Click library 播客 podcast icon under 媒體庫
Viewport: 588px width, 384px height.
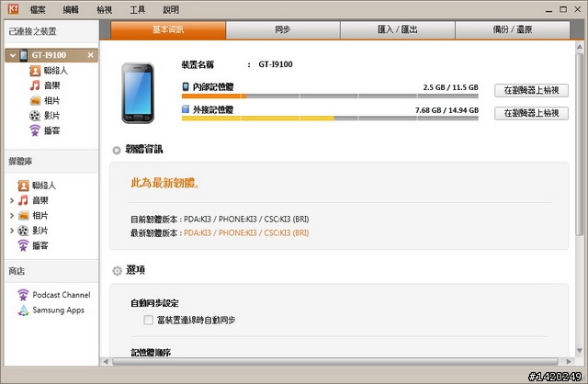pos(23,245)
